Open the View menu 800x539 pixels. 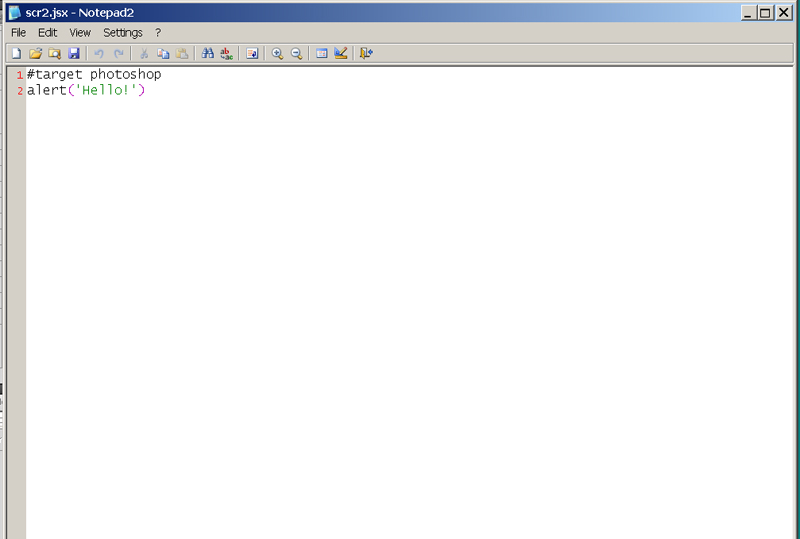click(80, 33)
